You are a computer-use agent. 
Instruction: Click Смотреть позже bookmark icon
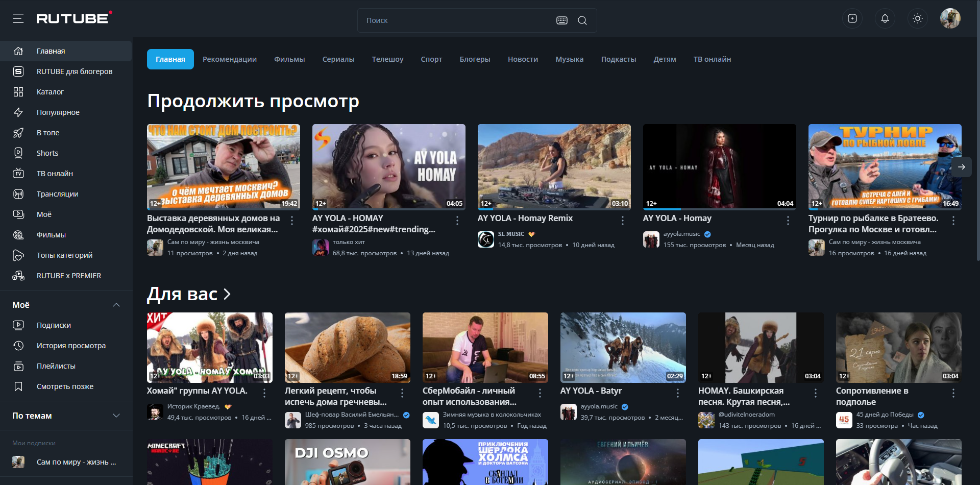pyautogui.click(x=18, y=386)
